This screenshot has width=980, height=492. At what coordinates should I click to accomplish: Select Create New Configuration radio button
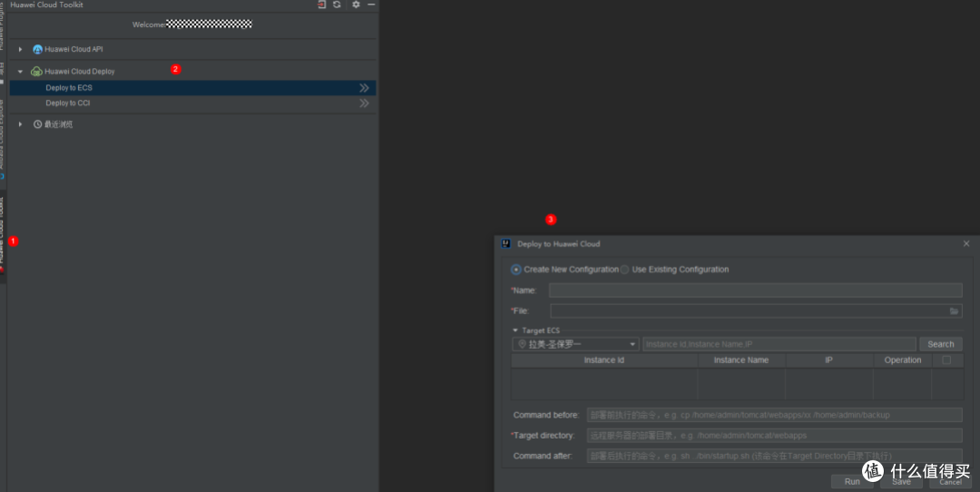(x=515, y=270)
